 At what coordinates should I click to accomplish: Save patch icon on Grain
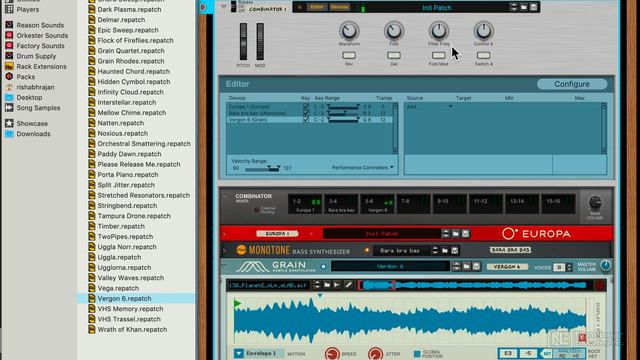pos(476,267)
